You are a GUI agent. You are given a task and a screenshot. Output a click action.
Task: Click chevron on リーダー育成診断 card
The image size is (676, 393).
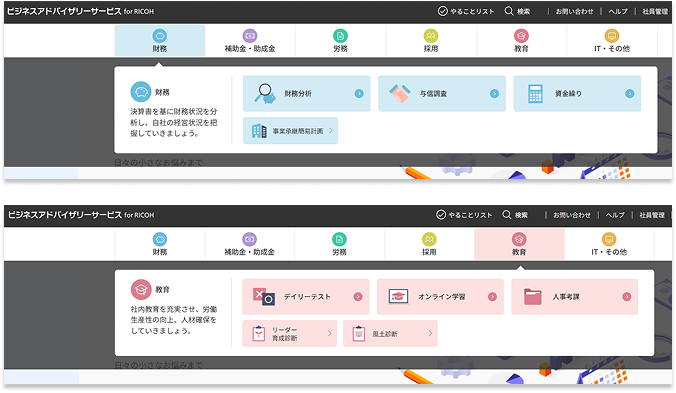coord(329,333)
